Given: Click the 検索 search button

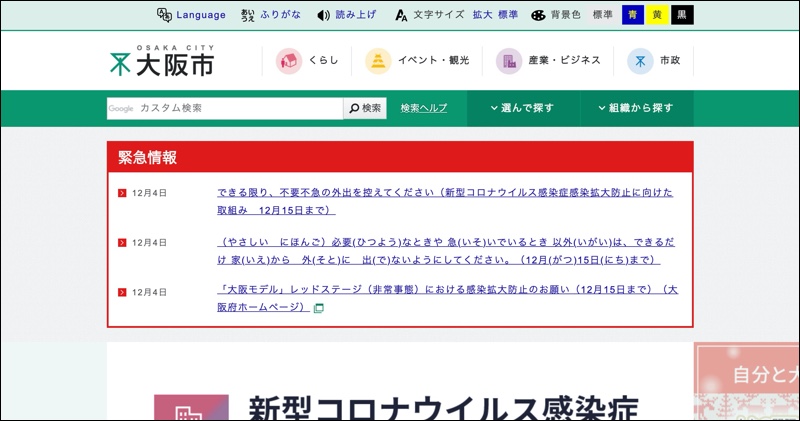Looking at the screenshot, I should point(365,108).
